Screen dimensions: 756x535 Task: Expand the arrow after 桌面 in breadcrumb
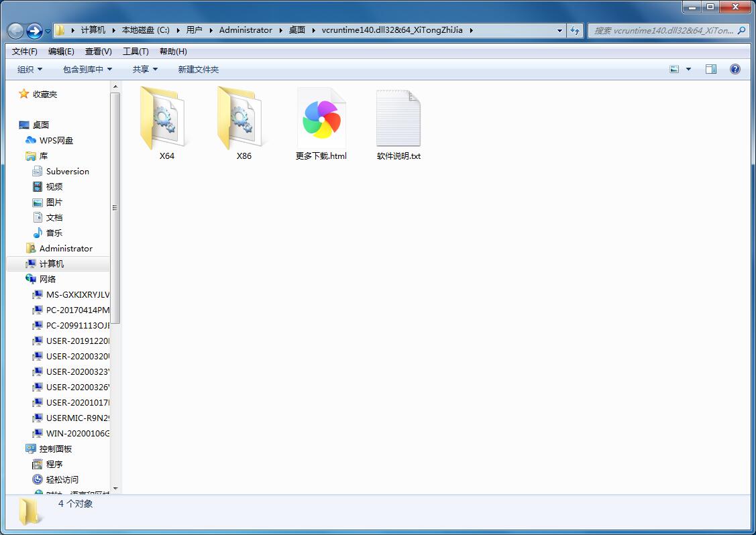pos(314,30)
